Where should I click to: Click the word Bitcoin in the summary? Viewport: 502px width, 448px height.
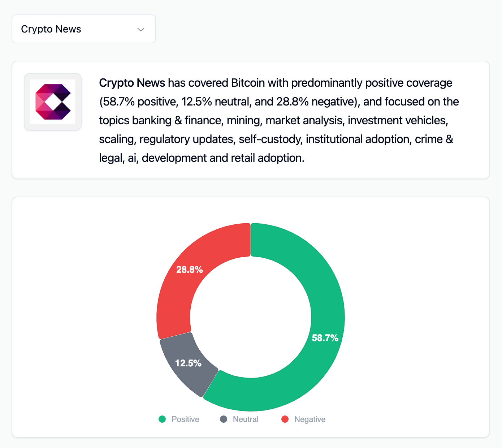pyautogui.click(x=248, y=83)
